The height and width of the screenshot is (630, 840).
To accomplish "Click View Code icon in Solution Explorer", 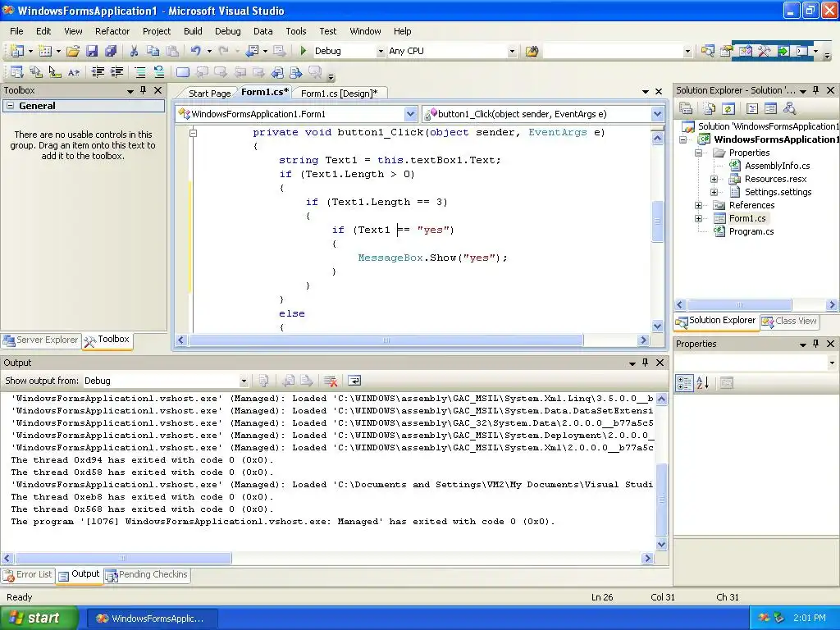I will [x=752, y=109].
